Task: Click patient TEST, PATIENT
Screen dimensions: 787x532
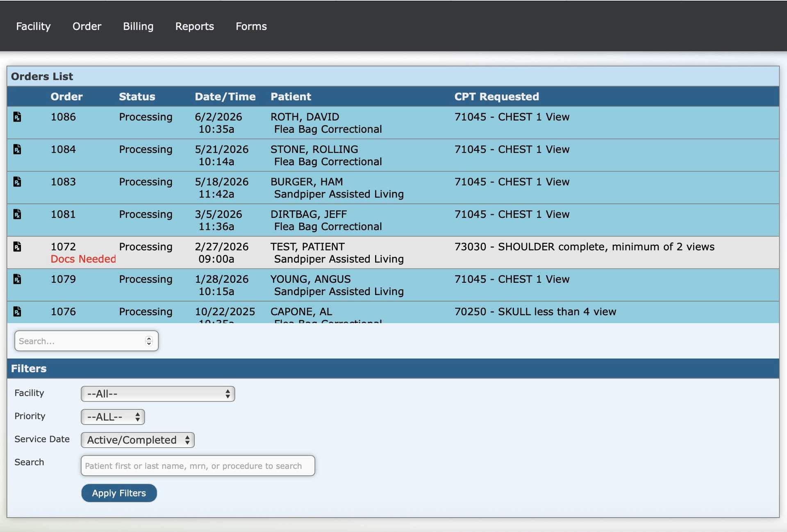Action: tap(307, 246)
